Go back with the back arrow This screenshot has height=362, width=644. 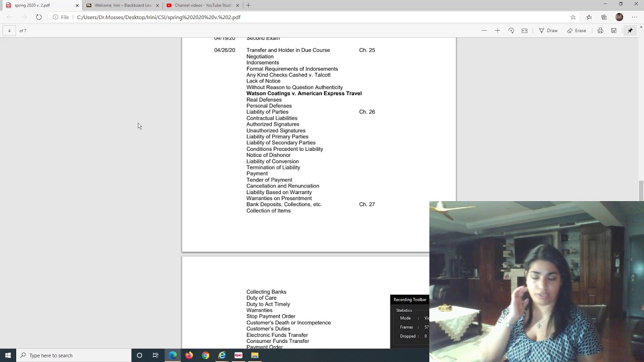point(10,17)
